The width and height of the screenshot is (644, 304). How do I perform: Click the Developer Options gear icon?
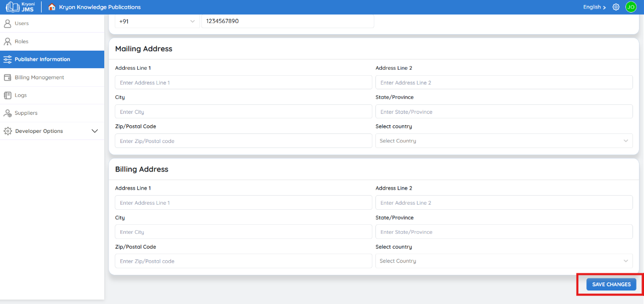(x=8, y=131)
